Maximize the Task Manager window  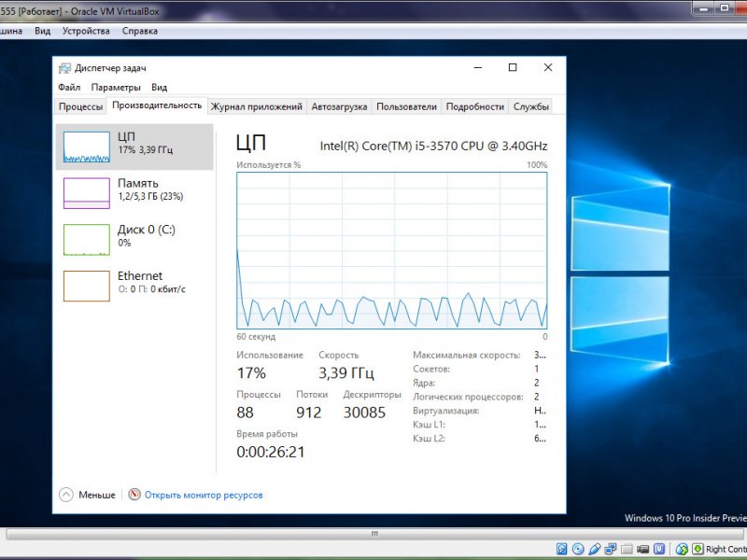(x=513, y=67)
